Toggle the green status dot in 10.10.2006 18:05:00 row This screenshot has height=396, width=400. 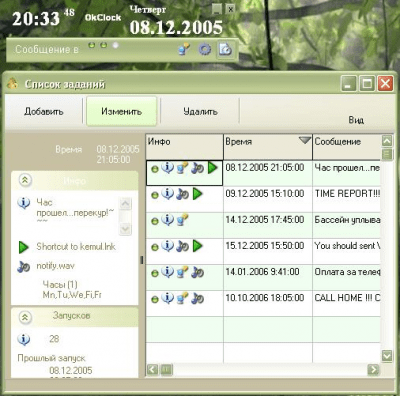pyautogui.click(x=155, y=300)
